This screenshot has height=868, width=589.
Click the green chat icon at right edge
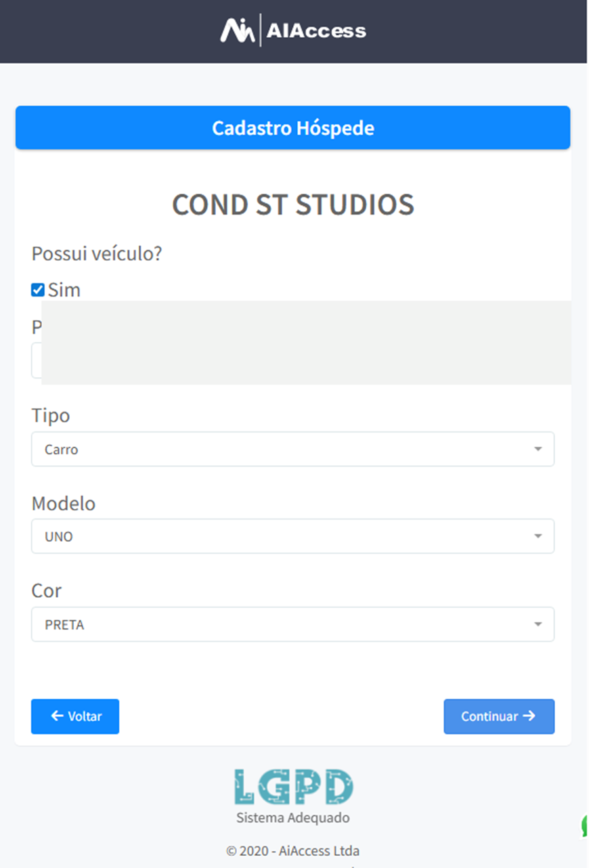[585, 826]
